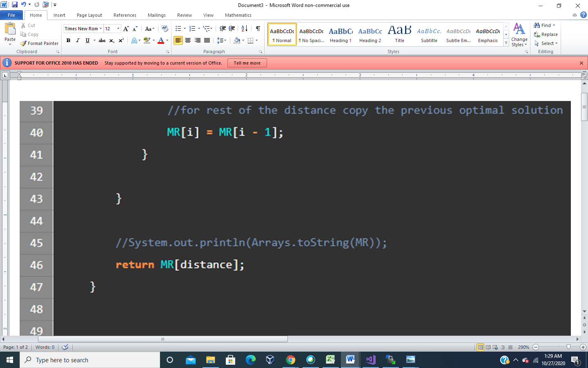Toggle bold formatting
Screen dimensions: 588x368
68,40
